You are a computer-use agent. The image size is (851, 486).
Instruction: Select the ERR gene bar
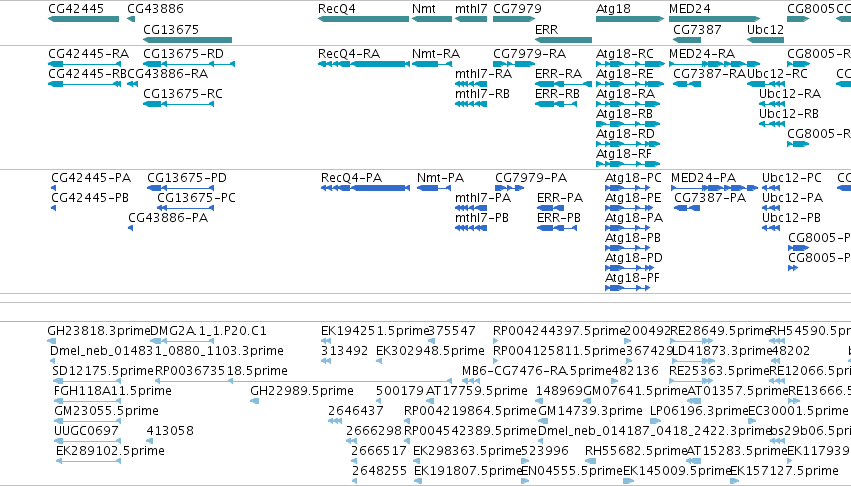pyautogui.click(x=563, y=40)
